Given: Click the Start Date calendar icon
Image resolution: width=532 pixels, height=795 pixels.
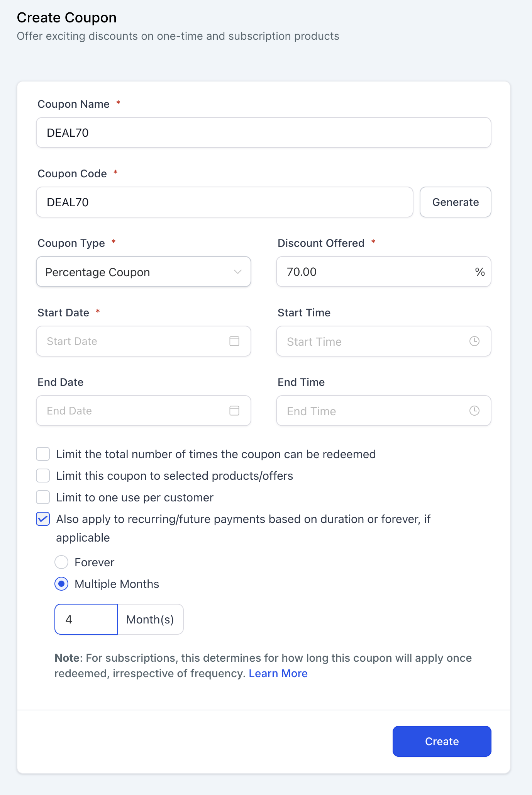Looking at the screenshot, I should 234,341.
